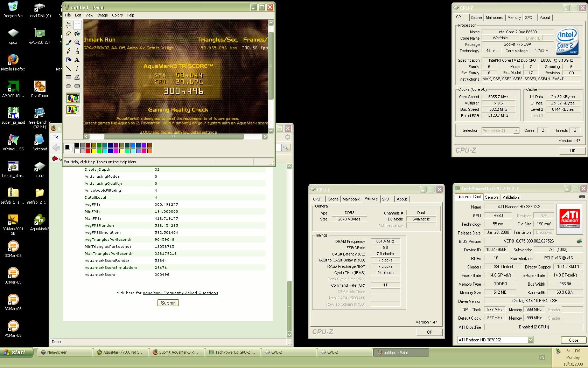The image size is (588, 368).
Task: Click the Core Speed value 5055.7 MHz
Action: (x=498, y=97)
